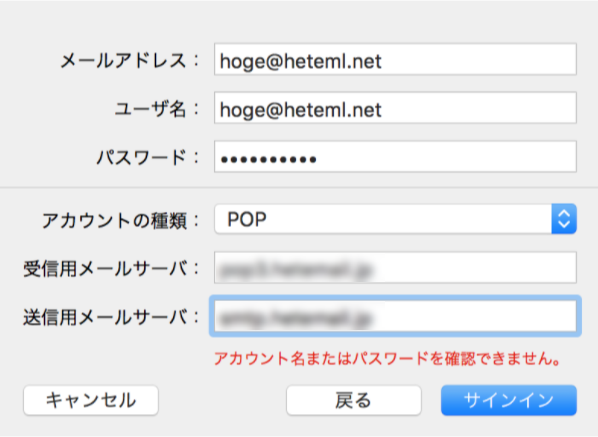This screenshot has height=437, width=598.
Task: Click the blue up-down arrows on the POP selector
Action: (564, 219)
